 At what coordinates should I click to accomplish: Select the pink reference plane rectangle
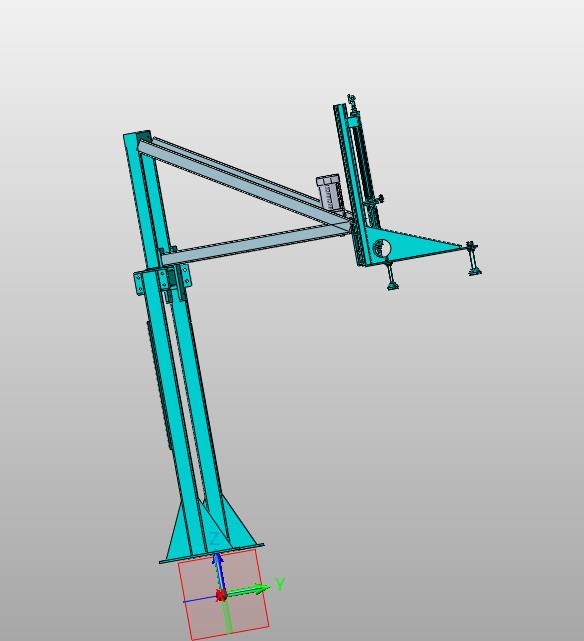click(x=224, y=594)
